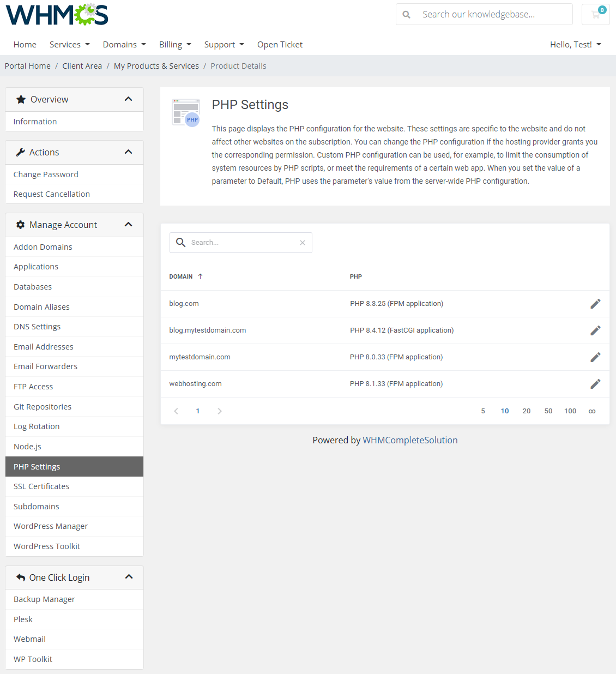Open the Hello, Test! account menu
This screenshot has width=616, height=674.
click(575, 44)
